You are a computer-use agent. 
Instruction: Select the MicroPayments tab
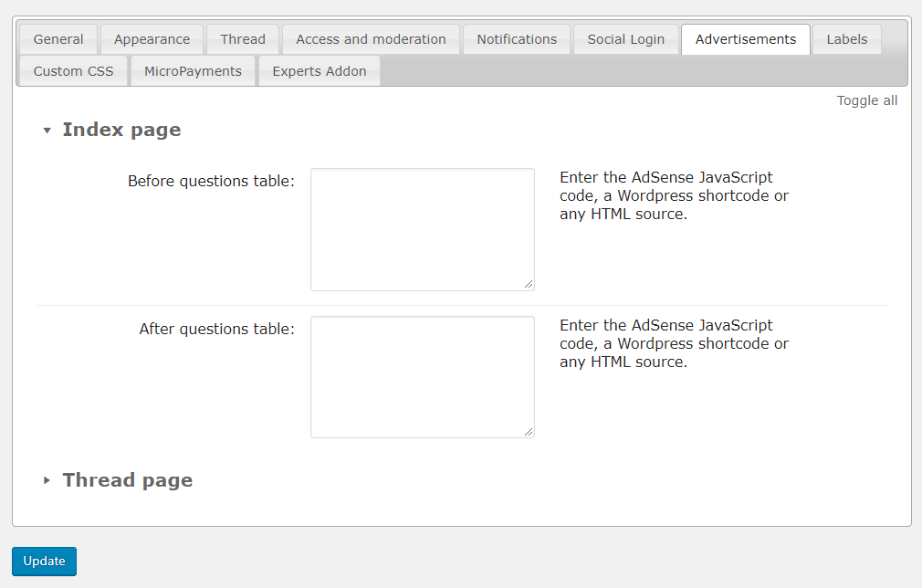pyautogui.click(x=193, y=71)
